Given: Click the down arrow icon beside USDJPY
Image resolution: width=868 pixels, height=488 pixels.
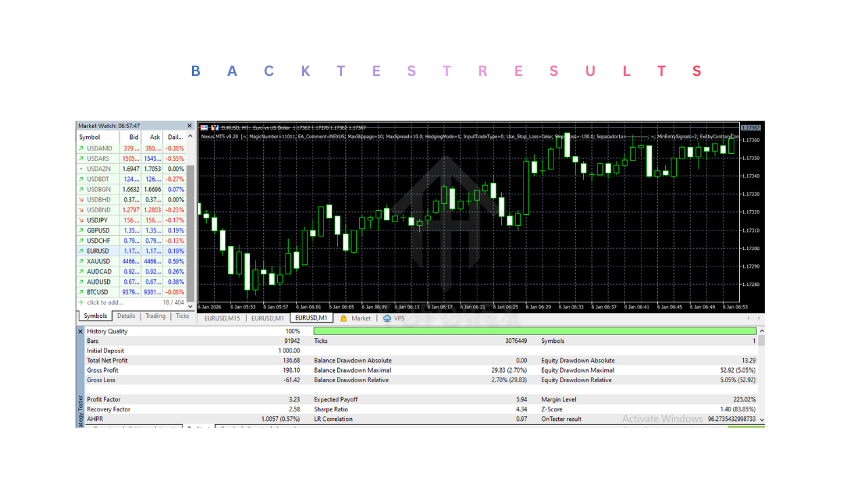Looking at the screenshot, I should pyautogui.click(x=81, y=220).
